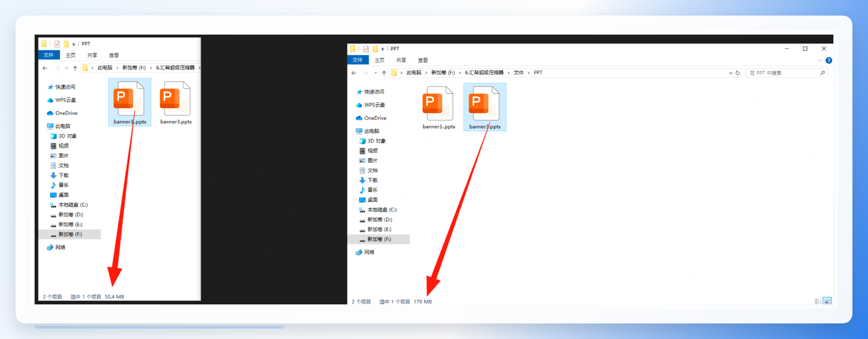Open recent locations dropdown in left window
Viewport: 868px width, 339px height.
tap(67, 68)
